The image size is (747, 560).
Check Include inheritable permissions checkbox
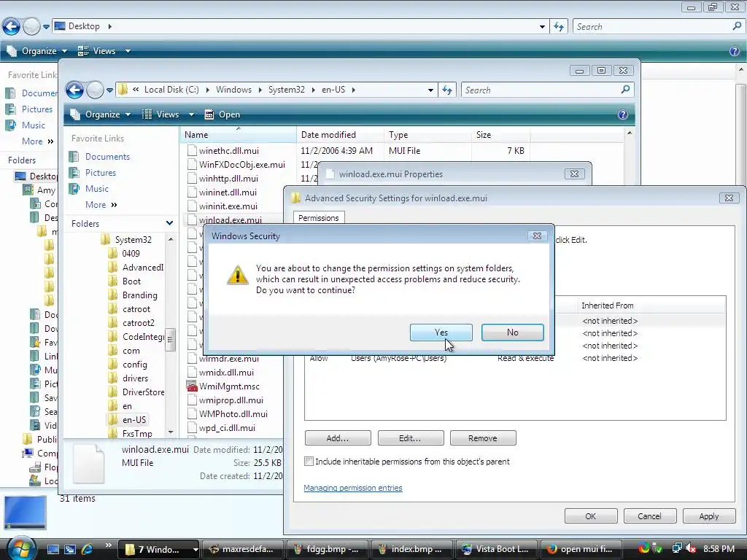(x=309, y=462)
